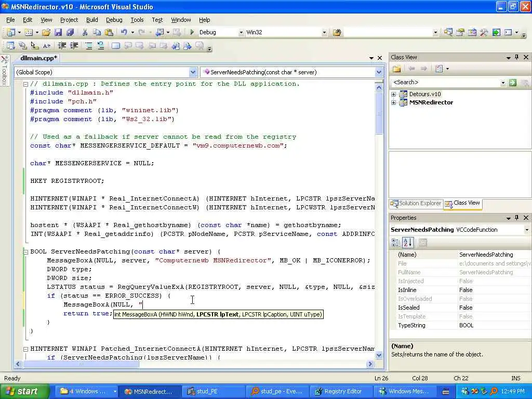Toggle Alphabetical sort in Properties
The image size is (532, 399).
(x=408, y=243)
